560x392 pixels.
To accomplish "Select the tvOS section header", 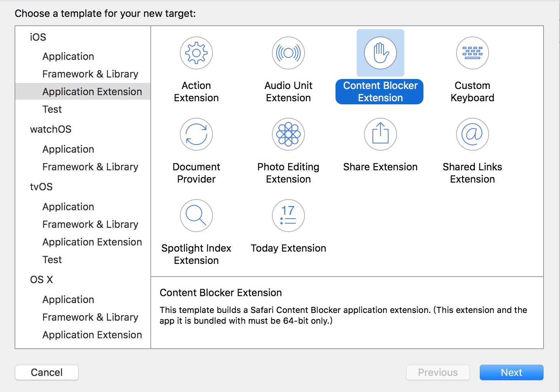I will [41, 187].
